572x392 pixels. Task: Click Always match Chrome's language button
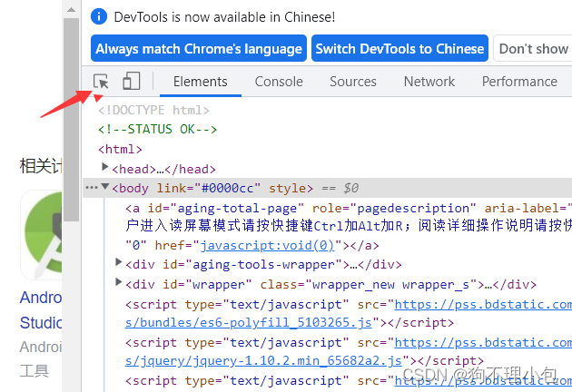pos(199,48)
